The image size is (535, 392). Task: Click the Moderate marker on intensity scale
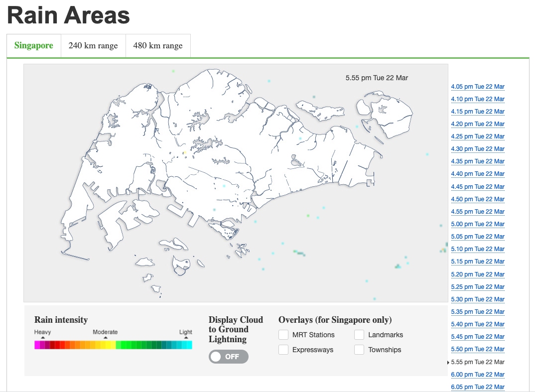(x=105, y=337)
